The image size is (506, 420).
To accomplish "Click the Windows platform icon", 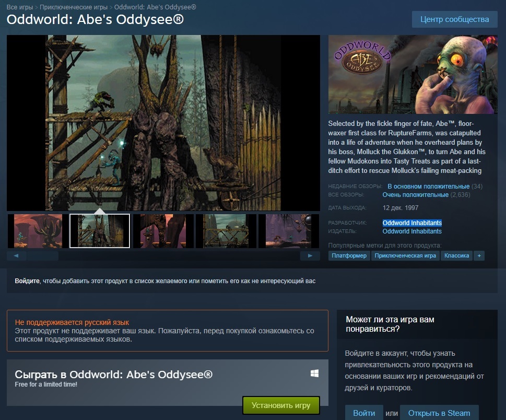I will pyautogui.click(x=315, y=374).
